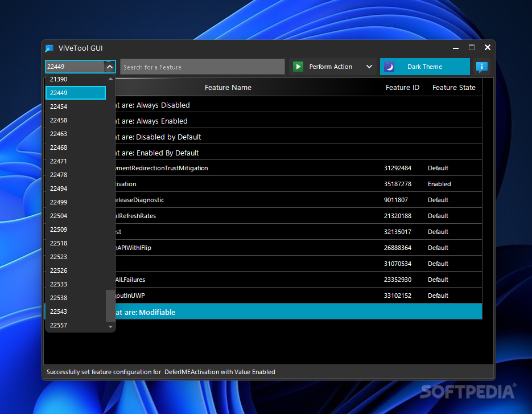
Task: Choose build 22543 from the list
Action: 76,311
